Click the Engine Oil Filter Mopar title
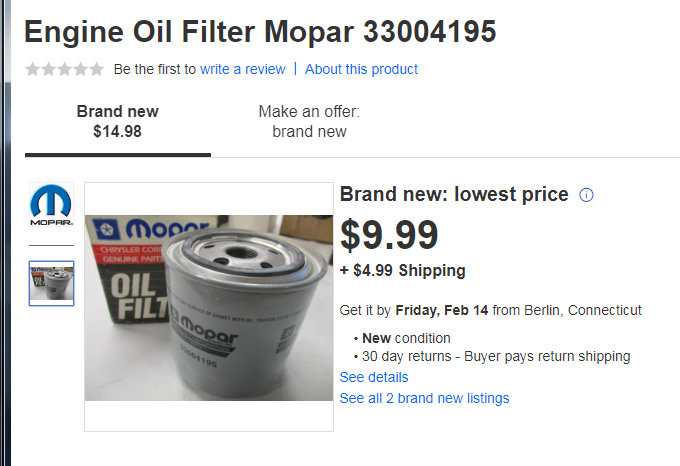This screenshot has height=466, width=680. pos(260,32)
